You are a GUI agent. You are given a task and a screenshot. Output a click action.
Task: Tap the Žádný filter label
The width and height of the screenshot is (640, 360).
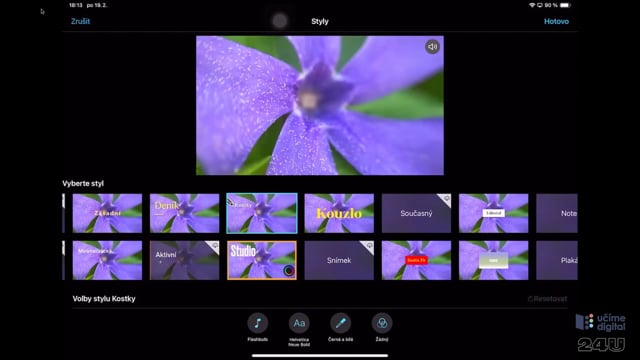(x=382, y=339)
